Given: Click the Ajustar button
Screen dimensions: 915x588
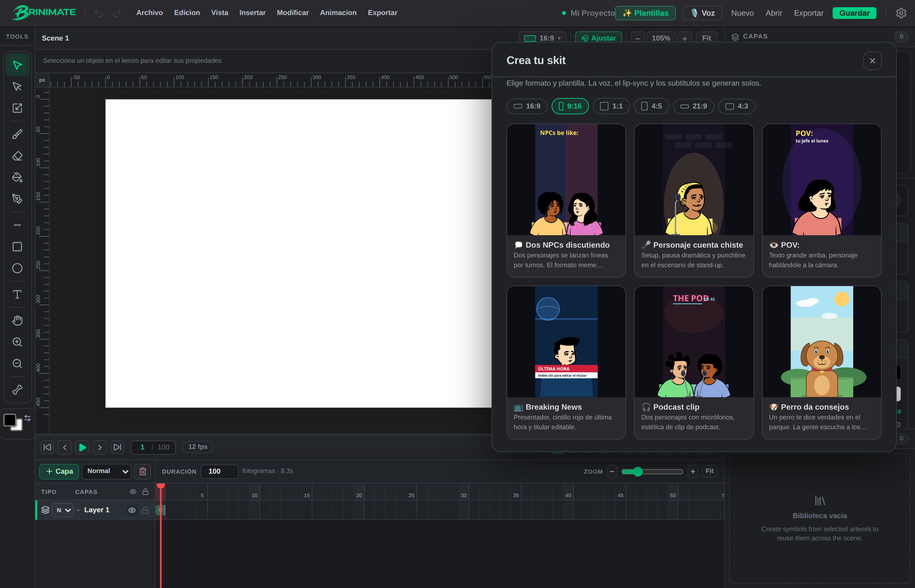Looking at the screenshot, I should (598, 38).
